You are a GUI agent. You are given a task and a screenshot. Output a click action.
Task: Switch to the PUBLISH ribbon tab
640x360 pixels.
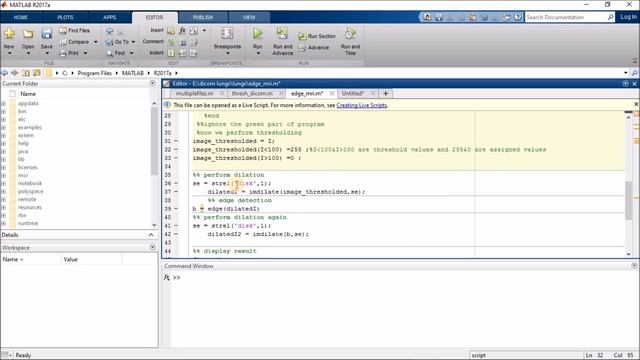[203, 18]
